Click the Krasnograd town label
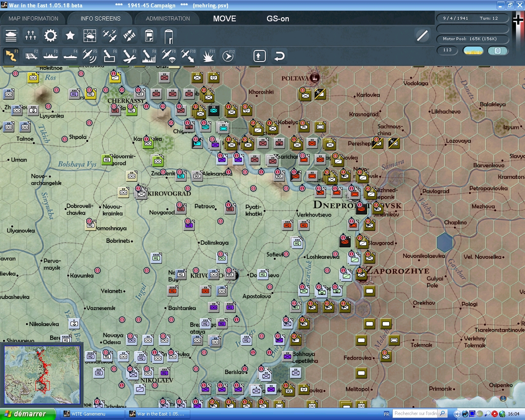 [x=364, y=114]
